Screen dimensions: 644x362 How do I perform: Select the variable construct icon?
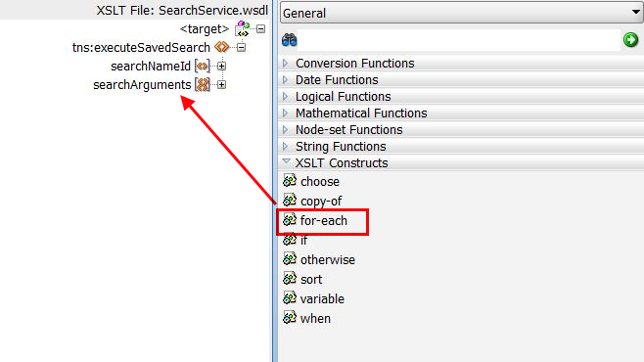click(x=290, y=297)
